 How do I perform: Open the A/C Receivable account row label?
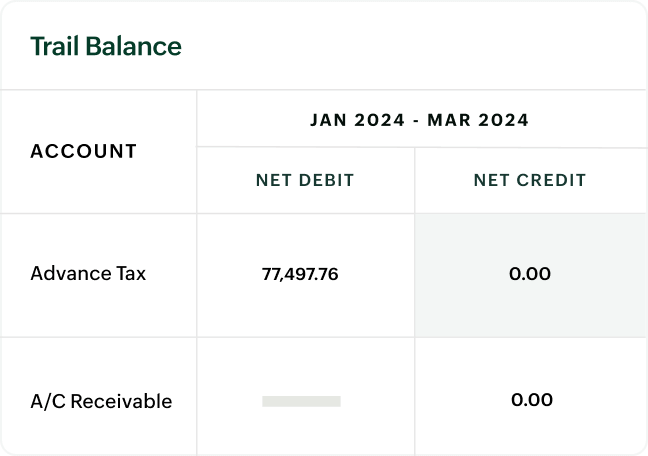(x=101, y=401)
